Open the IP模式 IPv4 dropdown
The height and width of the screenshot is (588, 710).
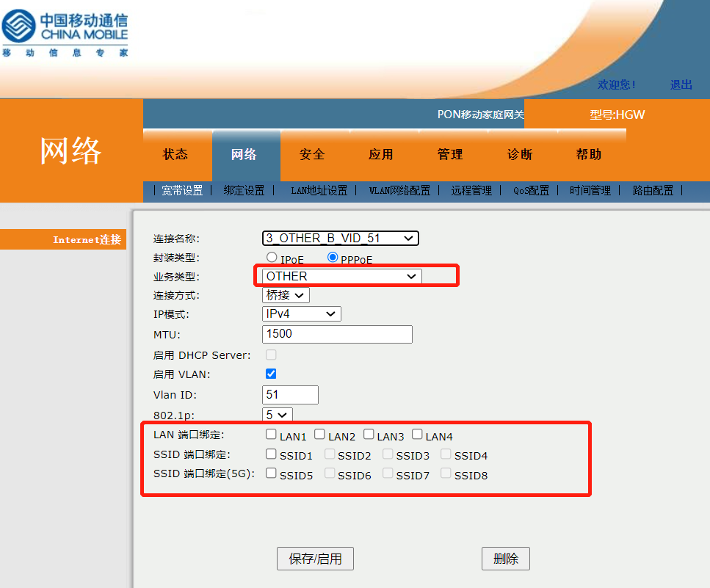coord(302,313)
